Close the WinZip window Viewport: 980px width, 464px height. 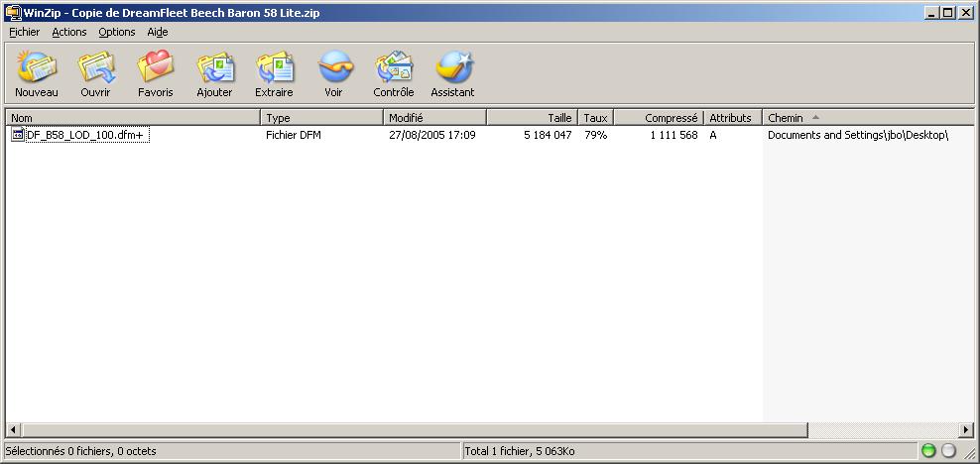(965, 13)
